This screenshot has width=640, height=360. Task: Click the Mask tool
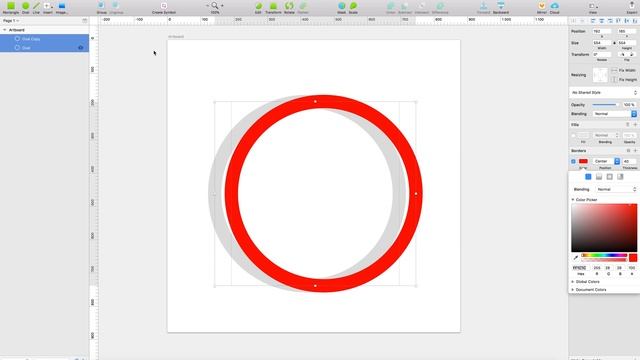pyautogui.click(x=342, y=6)
